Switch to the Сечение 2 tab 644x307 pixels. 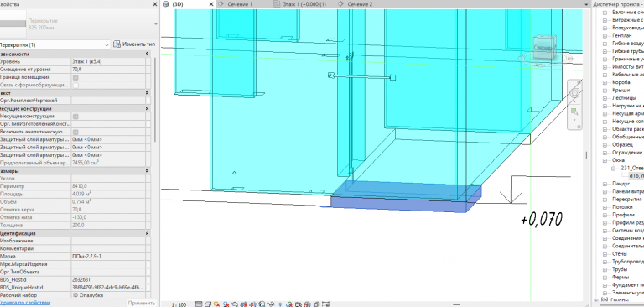[361, 4]
